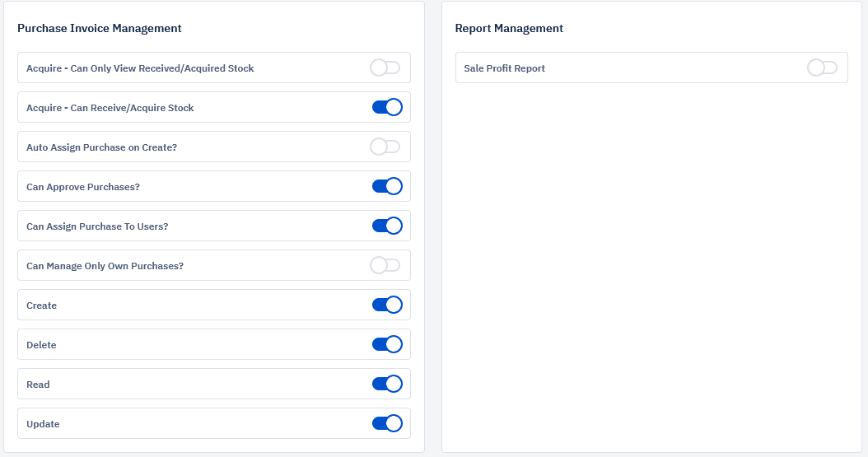Click the 'Create' label text

click(x=41, y=305)
